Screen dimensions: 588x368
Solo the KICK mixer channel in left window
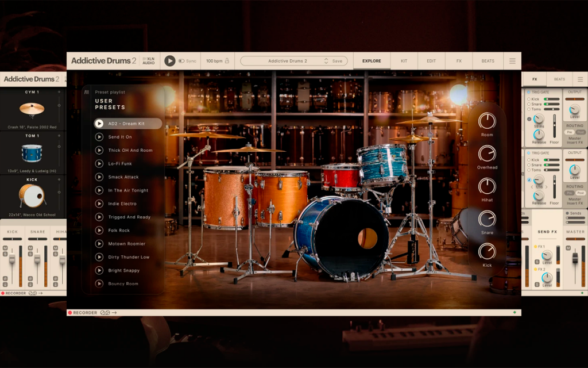(5, 254)
